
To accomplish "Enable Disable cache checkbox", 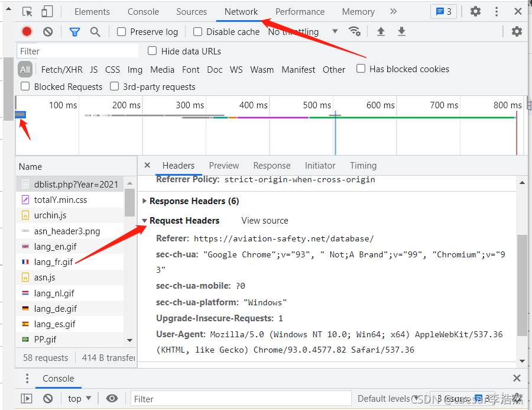I will [197, 32].
